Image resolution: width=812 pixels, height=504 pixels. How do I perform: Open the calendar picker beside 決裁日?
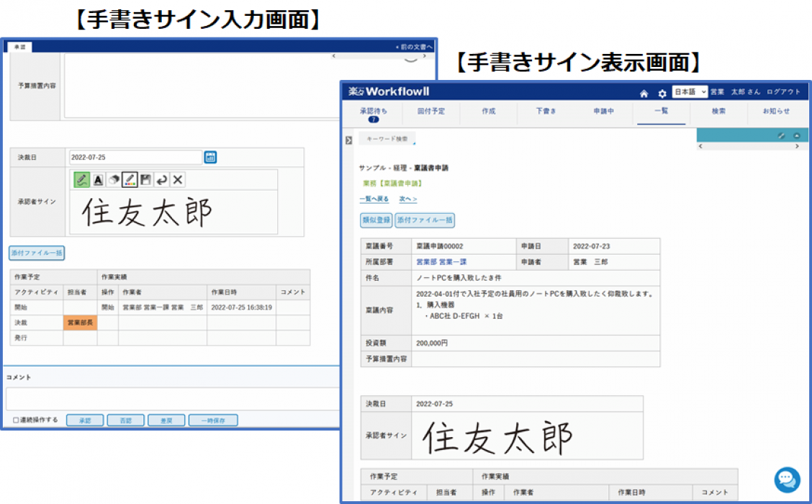210,157
